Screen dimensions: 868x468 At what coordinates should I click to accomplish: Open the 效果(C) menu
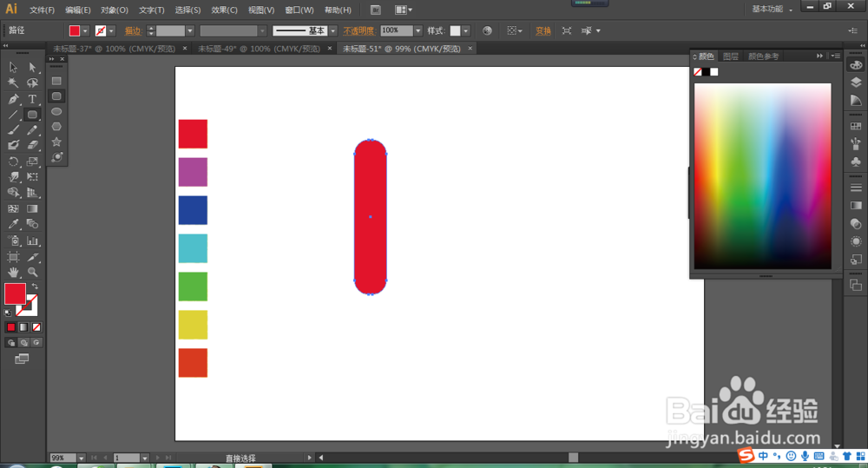[224, 10]
